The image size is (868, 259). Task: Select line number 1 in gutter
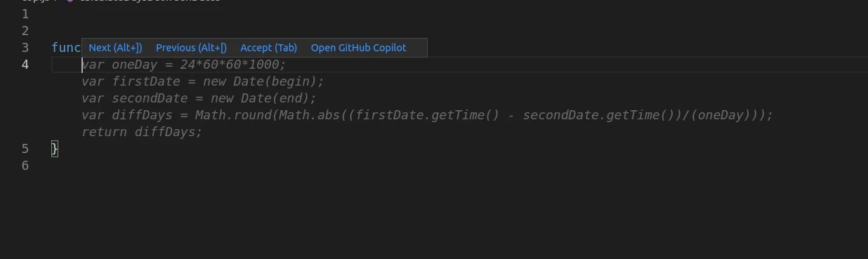[25, 14]
